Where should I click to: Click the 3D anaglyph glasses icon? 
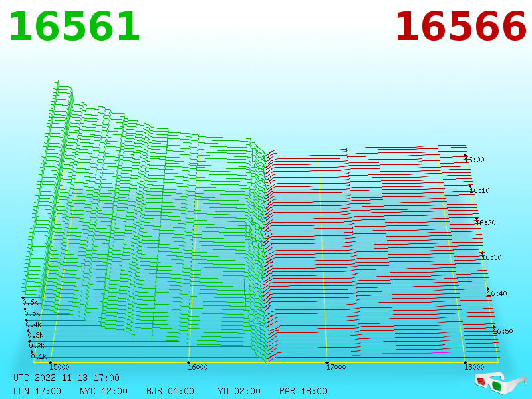coord(501,383)
